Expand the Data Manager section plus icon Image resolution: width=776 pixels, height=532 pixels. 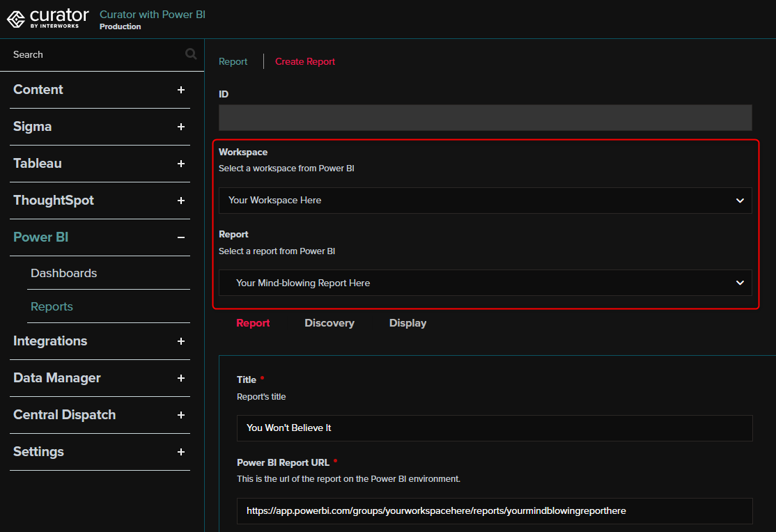coord(181,378)
